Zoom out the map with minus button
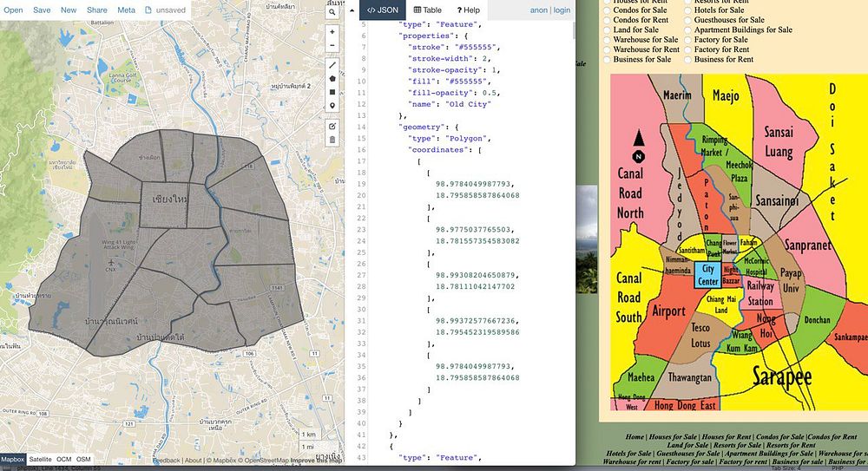 coord(332,45)
